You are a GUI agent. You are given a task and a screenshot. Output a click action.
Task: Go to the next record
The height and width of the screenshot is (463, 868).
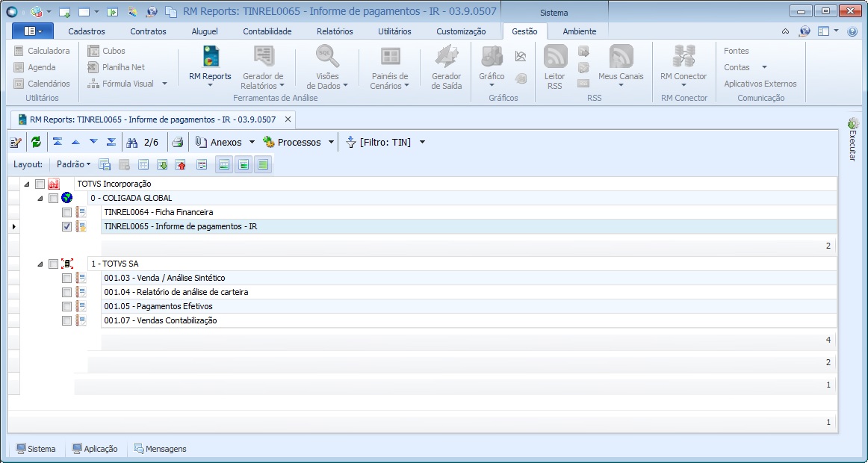93,142
